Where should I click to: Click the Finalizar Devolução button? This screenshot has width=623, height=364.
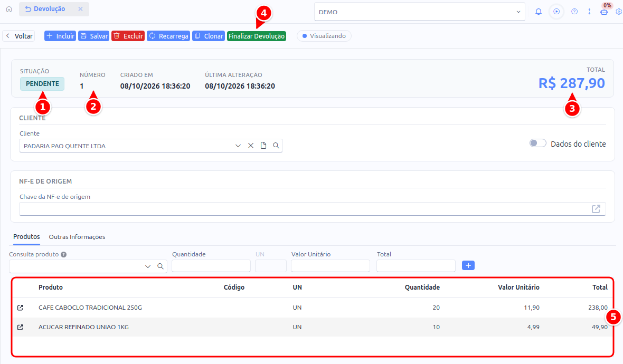tap(257, 36)
